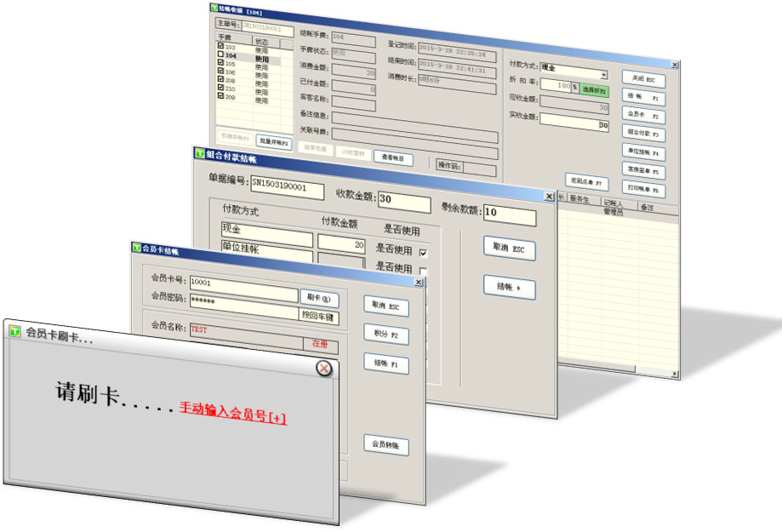Open the 付款方式 payment method dropdown

603,75
